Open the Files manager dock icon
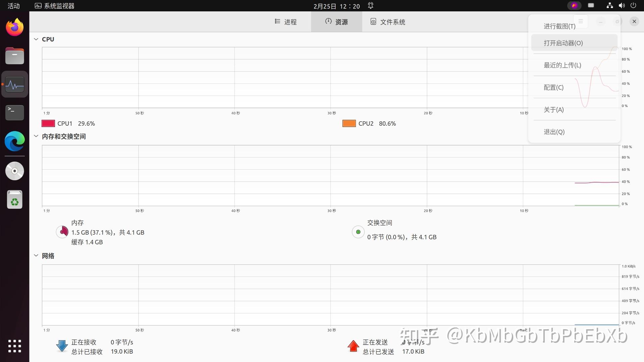Image resolution: width=644 pixels, height=362 pixels. (x=15, y=56)
